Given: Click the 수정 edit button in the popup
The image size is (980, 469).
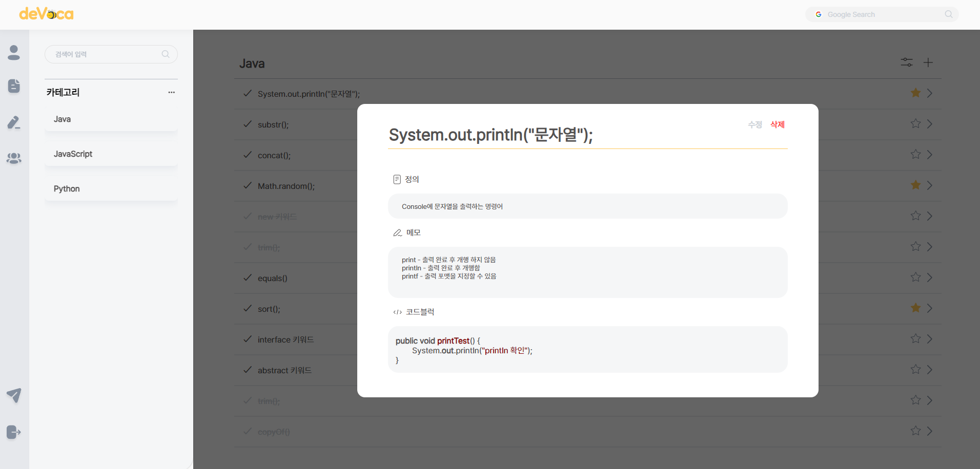Looking at the screenshot, I should click(x=754, y=124).
